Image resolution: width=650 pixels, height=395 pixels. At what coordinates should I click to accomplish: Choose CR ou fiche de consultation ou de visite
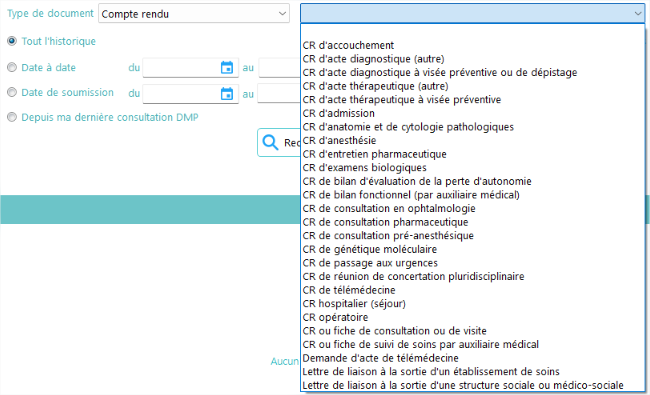pyautogui.click(x=473, y=331)
